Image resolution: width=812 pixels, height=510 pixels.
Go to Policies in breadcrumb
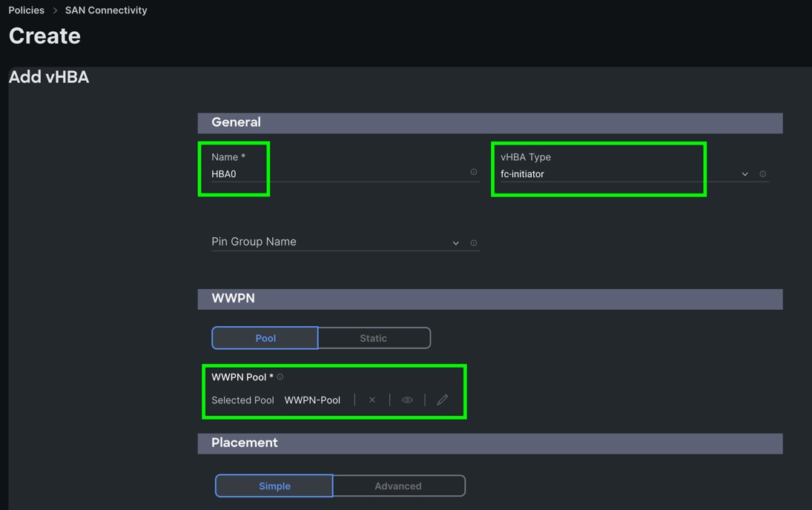[27, 10]
